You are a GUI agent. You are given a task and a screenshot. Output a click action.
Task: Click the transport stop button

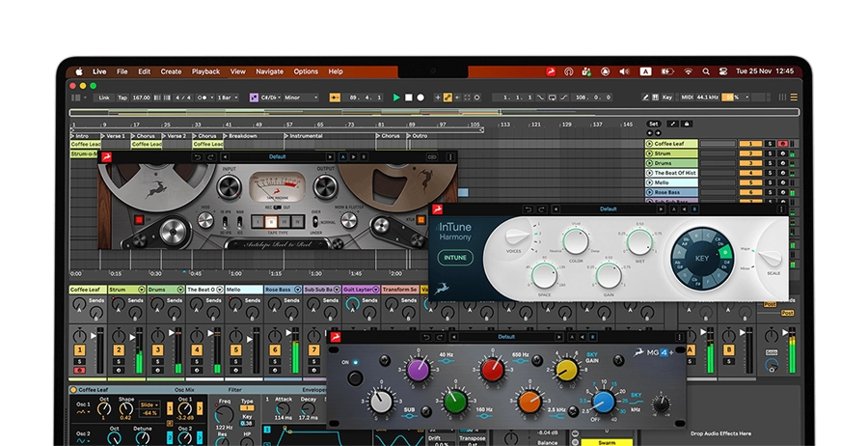(x=409, y=98)
